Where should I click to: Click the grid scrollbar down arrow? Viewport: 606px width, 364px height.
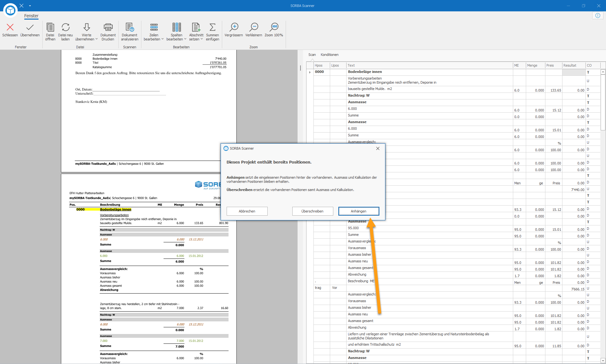[603, 361]
